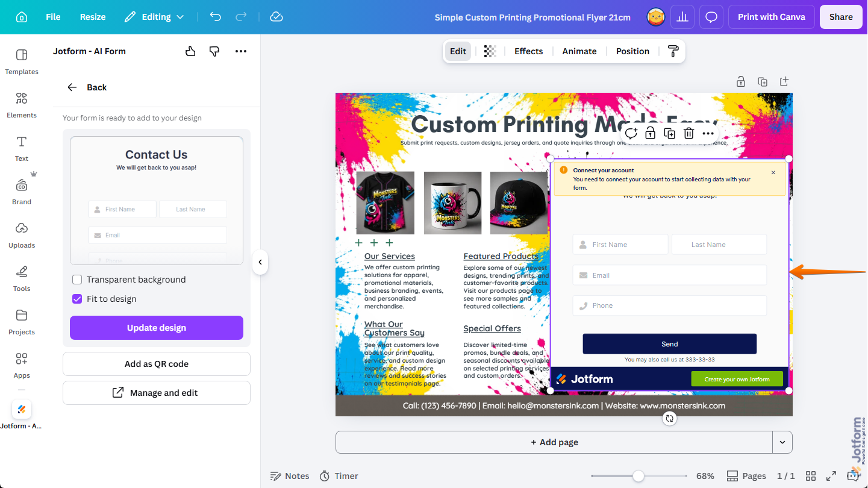Add comment on selected element

pos(631,133)
